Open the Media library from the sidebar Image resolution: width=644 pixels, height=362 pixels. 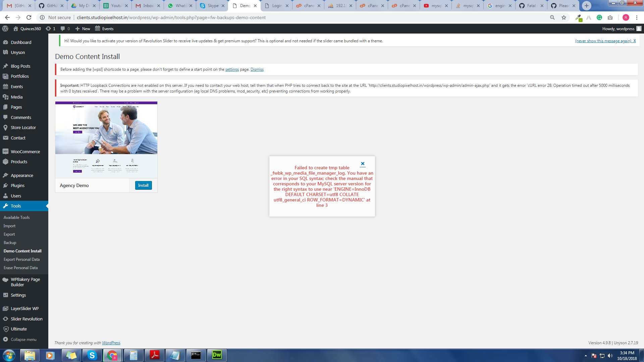[x=16, y=97]
